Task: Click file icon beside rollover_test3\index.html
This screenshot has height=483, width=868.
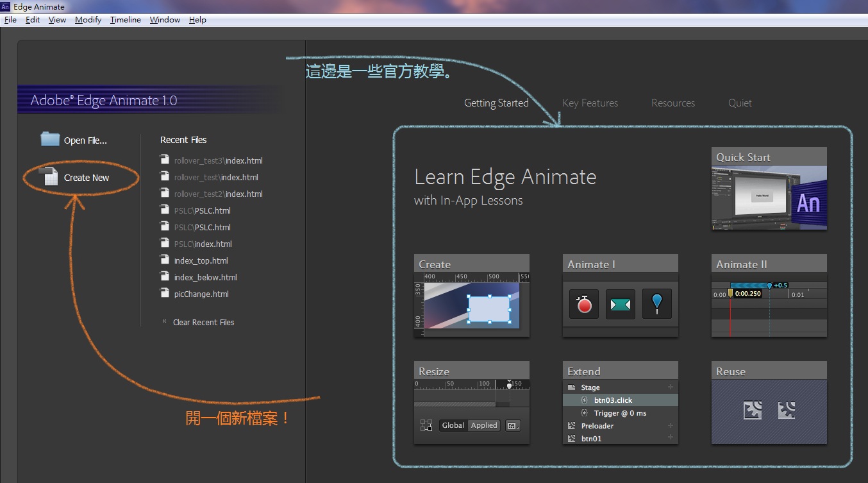Action: click(x=165, y=160)
